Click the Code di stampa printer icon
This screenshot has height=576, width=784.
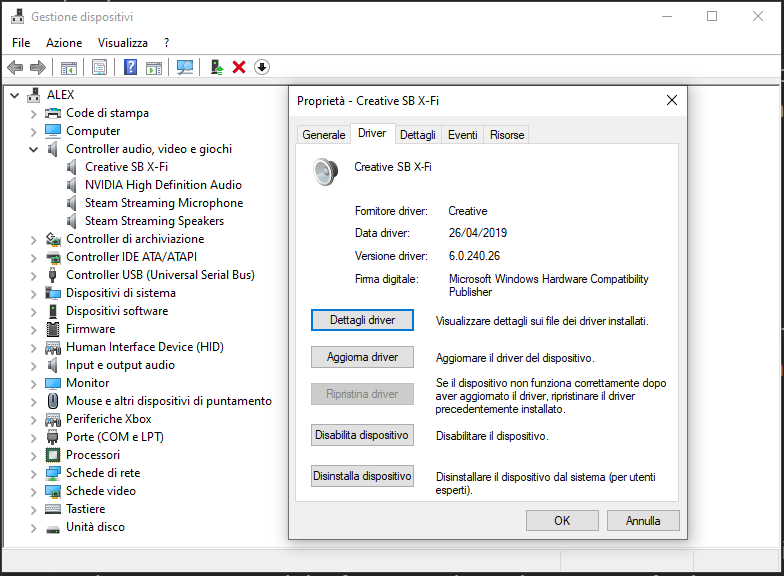point(53,113)
